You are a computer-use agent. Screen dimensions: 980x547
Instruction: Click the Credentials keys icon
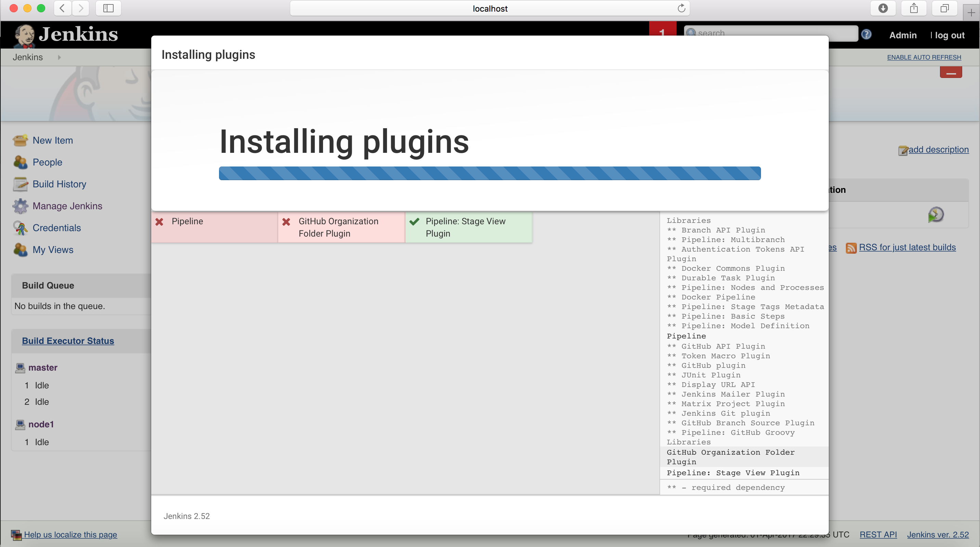20,228
